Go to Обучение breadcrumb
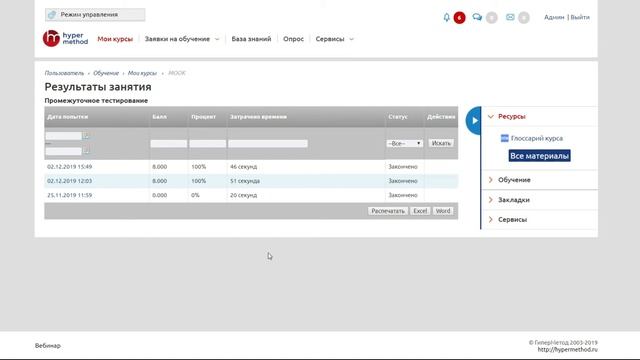This screenshot has height=360, width=640. (106, 73)
